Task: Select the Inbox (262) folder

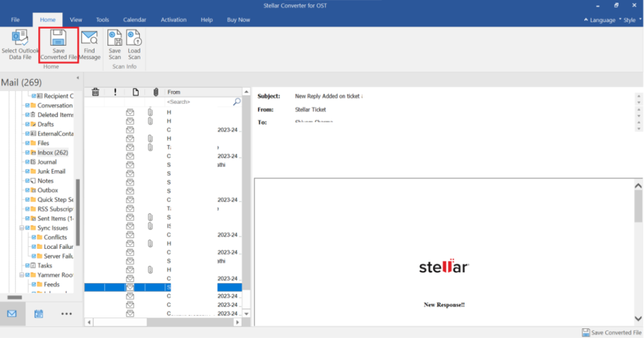Action: (52, 152)
